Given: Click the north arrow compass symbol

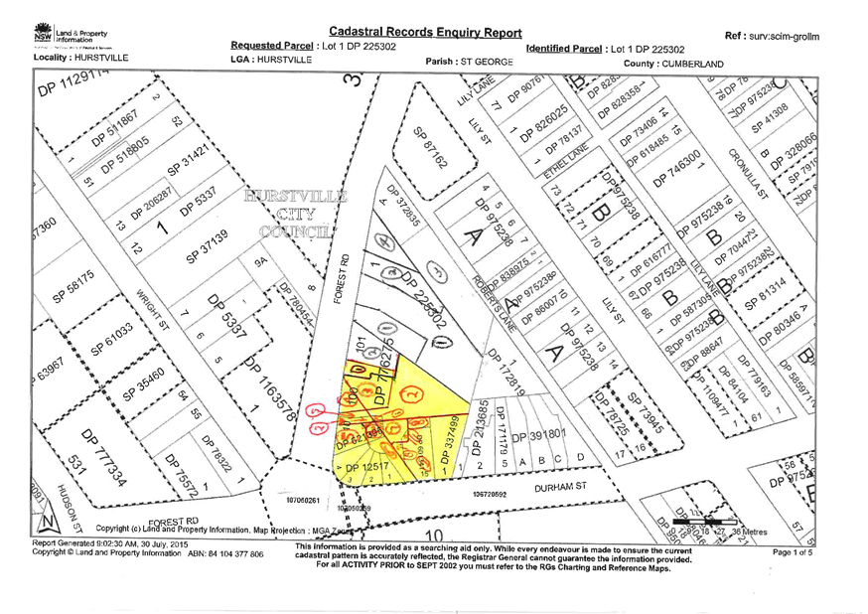Looking at the screenshot, I should (x=52, y=518).
